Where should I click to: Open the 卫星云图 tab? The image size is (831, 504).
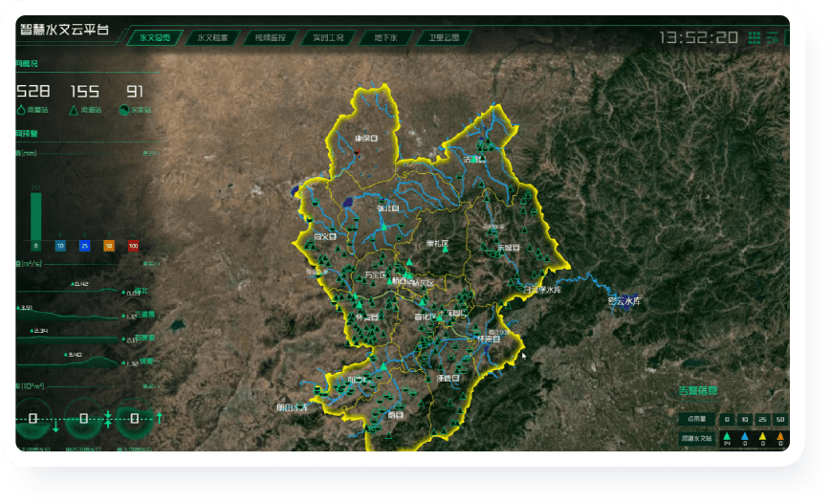tap(444, 37)
